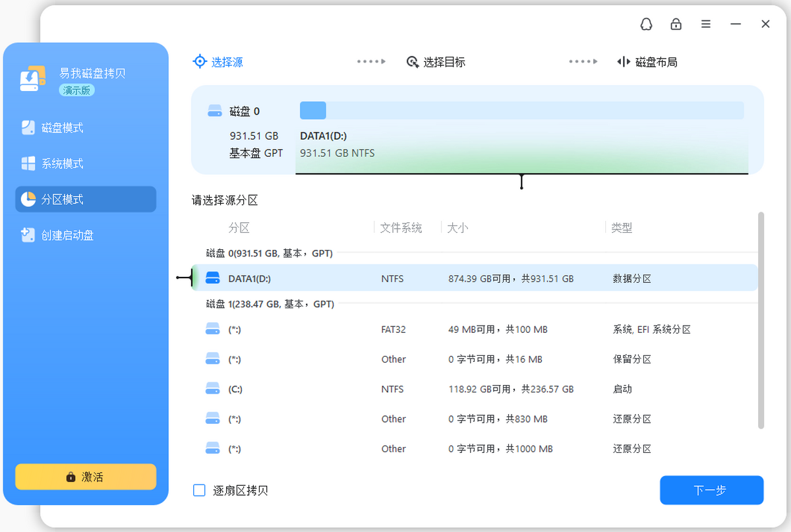This screenshot has width=791, height=532.
Task: Click the 系统, EFI 系统分区 type cell
Action: 652,329
